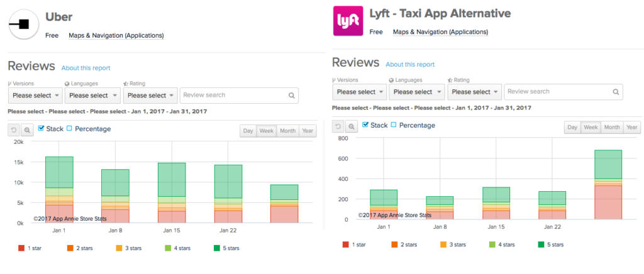Click the Jan 15 bar in Uber chart
Screen dimensions: 644x274
(x=172, y=193)
